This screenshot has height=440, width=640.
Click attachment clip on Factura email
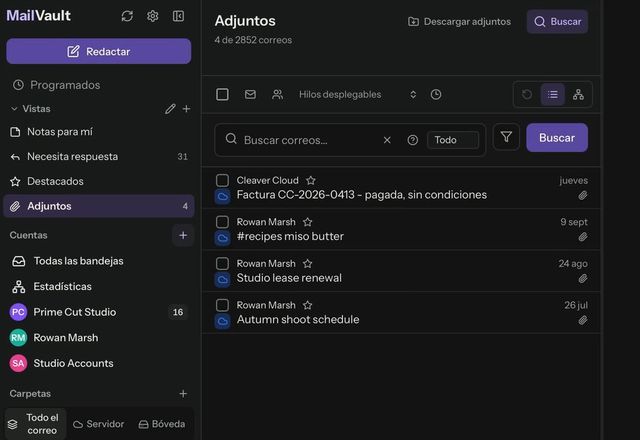[x=582, y=196]
